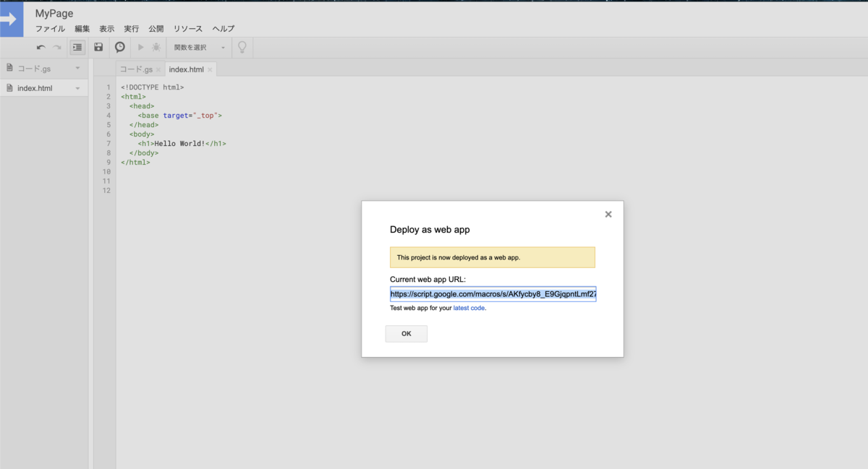Undo the last edit

point(41,48)
